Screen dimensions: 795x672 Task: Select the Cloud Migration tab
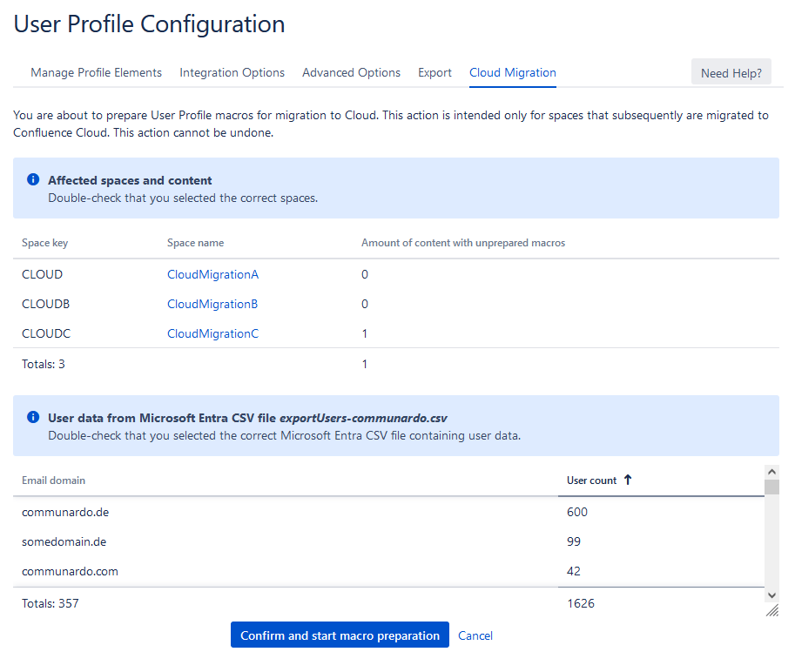point(512,72)
